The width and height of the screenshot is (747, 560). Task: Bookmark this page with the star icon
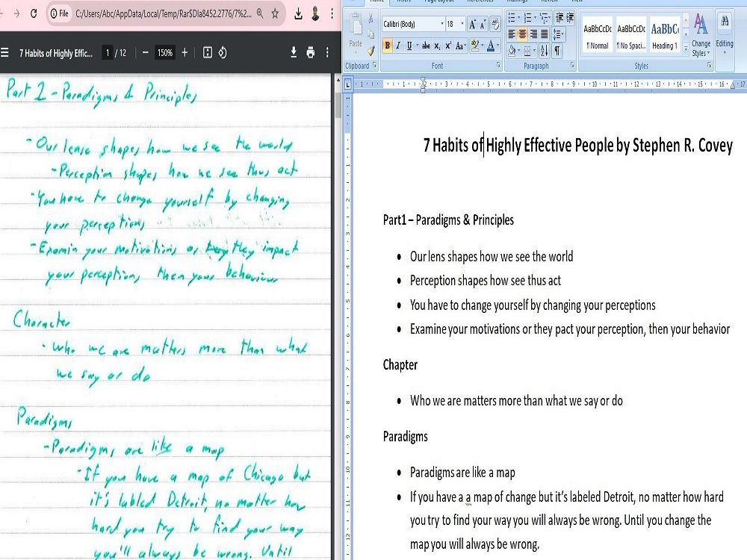[275, 13]
